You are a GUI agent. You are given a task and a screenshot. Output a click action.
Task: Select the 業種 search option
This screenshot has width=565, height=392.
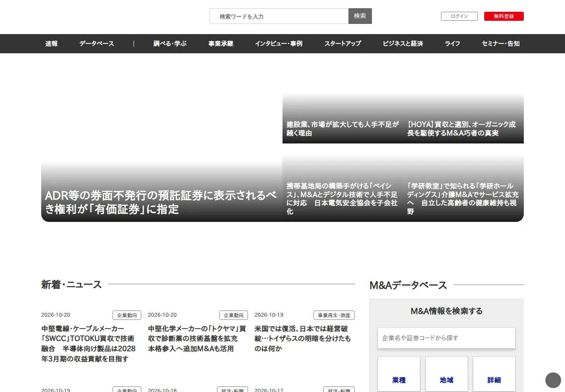tap(399, 374)
